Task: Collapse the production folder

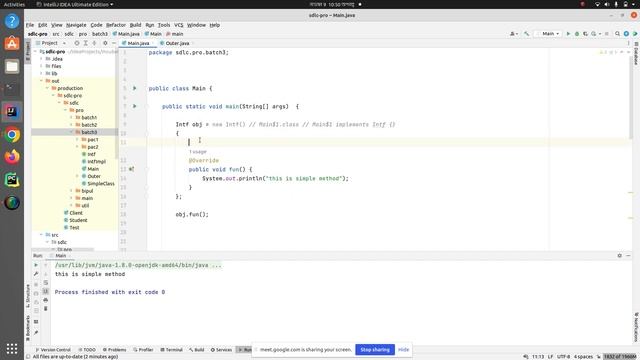Action: pyautogui.click(x=47, y=88)
